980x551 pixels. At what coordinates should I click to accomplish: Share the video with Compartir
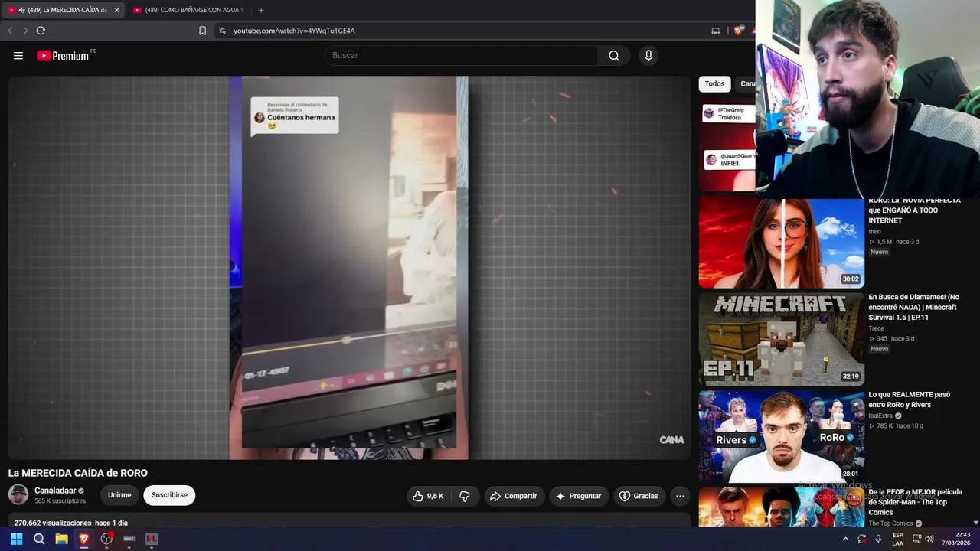[x=513, y=496]
